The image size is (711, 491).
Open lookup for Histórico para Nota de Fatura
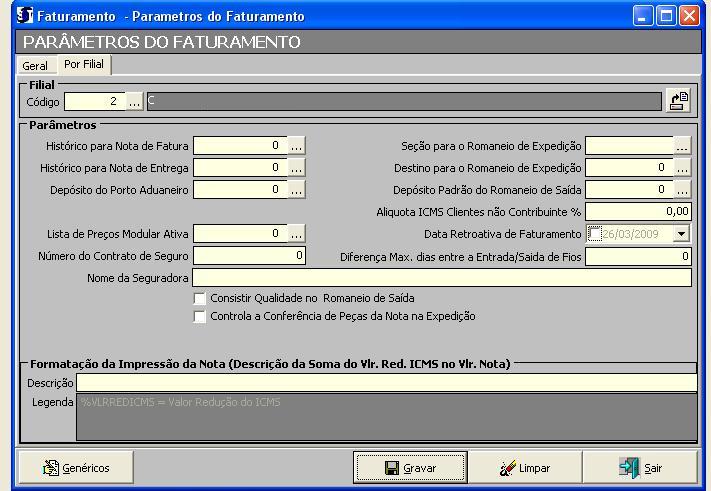pyautogui.click(x=296, y=145)
